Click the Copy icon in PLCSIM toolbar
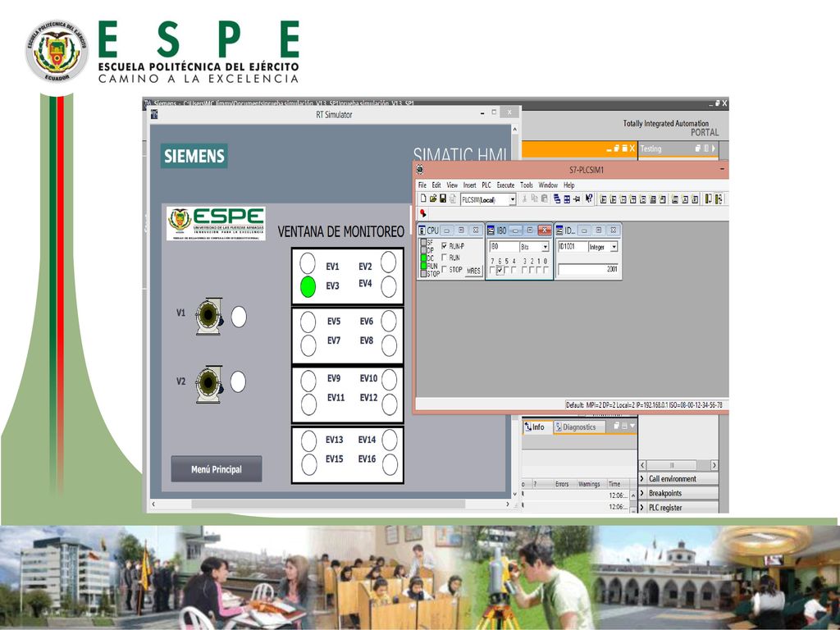Screen dimensions: 840x630 click(535, 199)
